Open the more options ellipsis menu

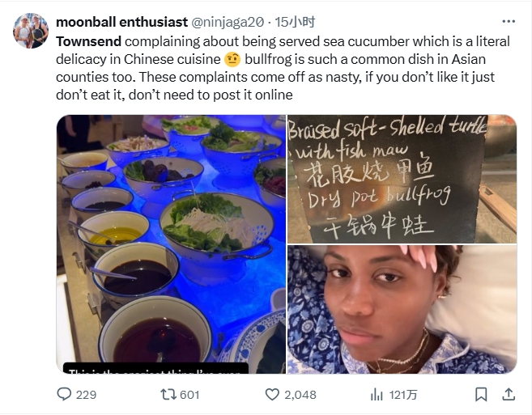tap(509, 21)
